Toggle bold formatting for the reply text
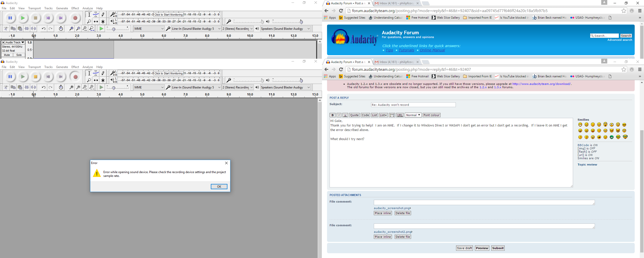Image resolution: width=644 pixels, height=258 pixels. coord(332,115)
